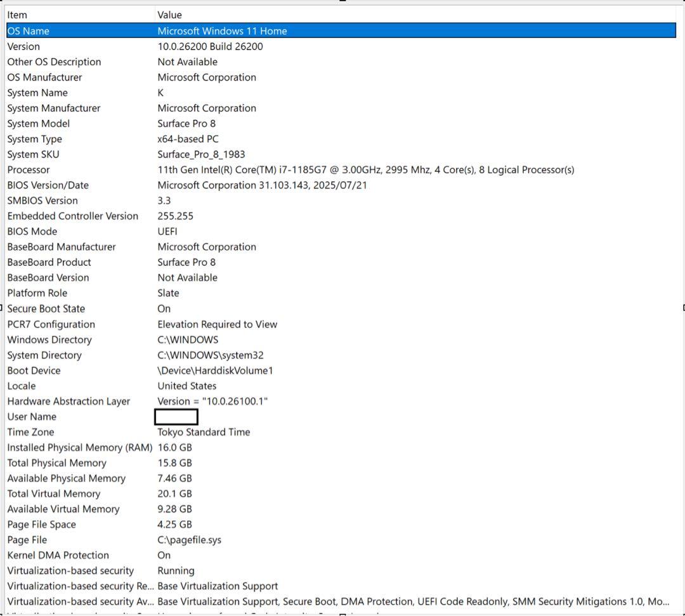Click the redacted User Name value box

click(175, 416)
